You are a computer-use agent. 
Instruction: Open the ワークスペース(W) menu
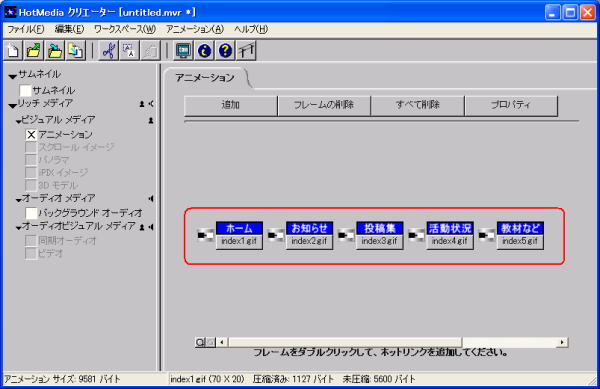pyautogui.click(x=125, y=29)
